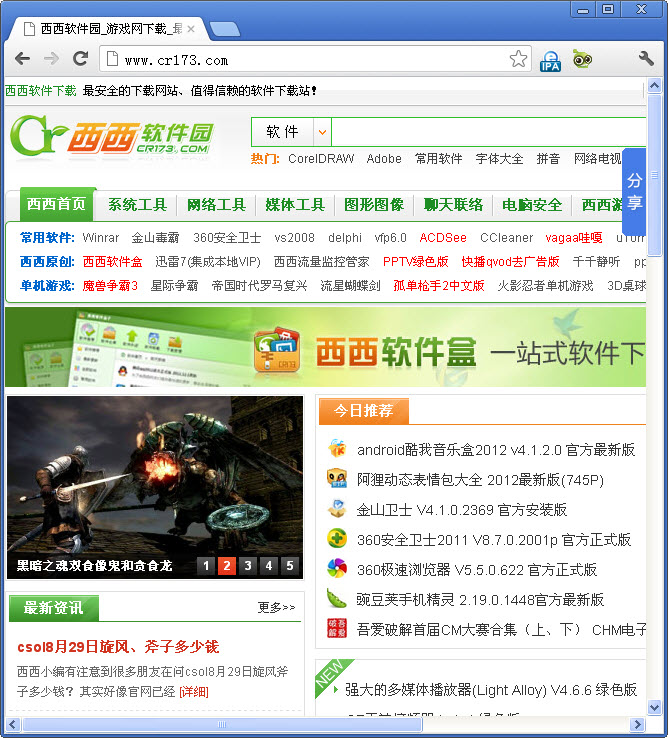The width and height of the screenshot is (668, 738).
Task: Click the Adobe hot search link
Action: tap(384, 159)
